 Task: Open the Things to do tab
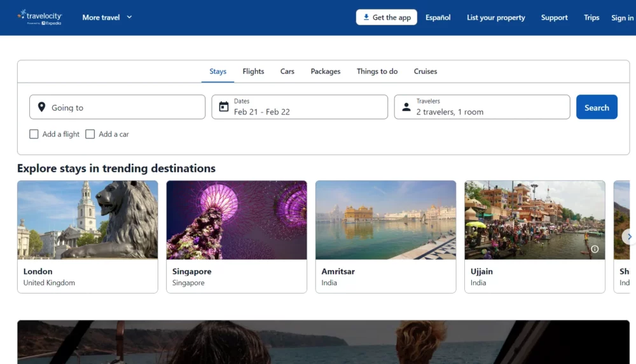(377, 71)
